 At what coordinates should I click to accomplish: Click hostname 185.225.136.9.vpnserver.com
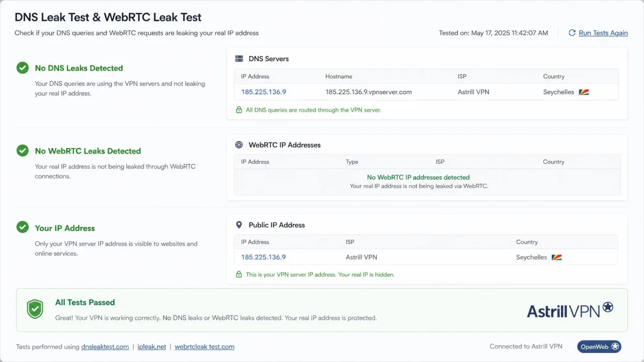[x=369, y=92]
